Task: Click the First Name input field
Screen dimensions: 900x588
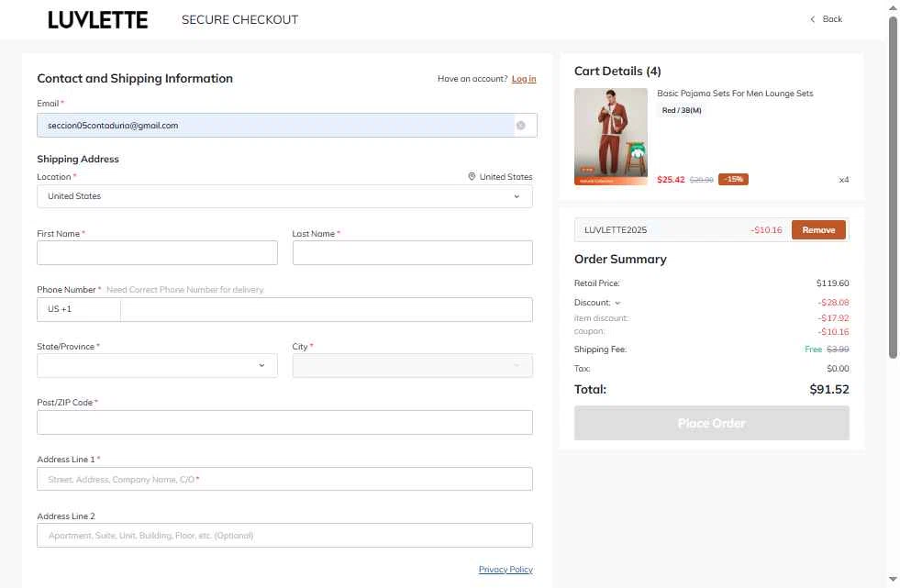Action: (x=157, y=253)
